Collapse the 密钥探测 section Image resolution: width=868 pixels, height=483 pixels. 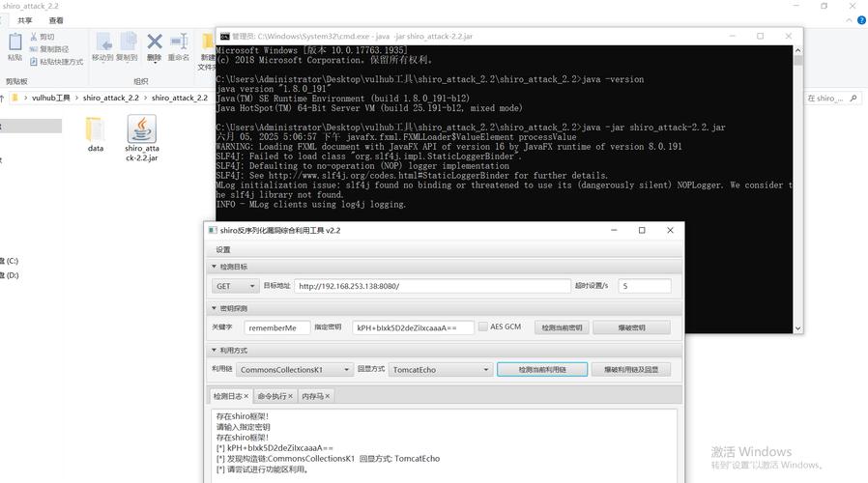click(x=214, y=308)
